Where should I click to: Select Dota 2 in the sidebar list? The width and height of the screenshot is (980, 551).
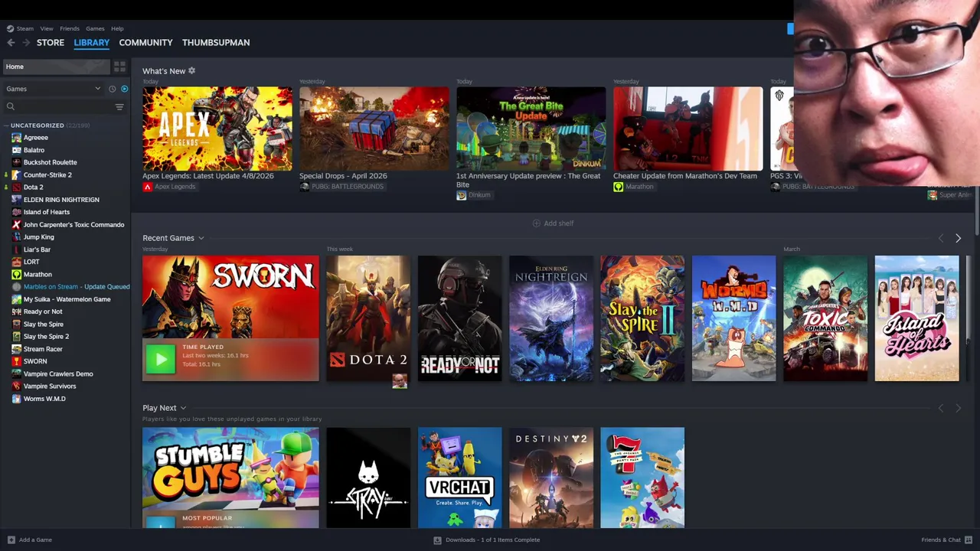point(33,187)
